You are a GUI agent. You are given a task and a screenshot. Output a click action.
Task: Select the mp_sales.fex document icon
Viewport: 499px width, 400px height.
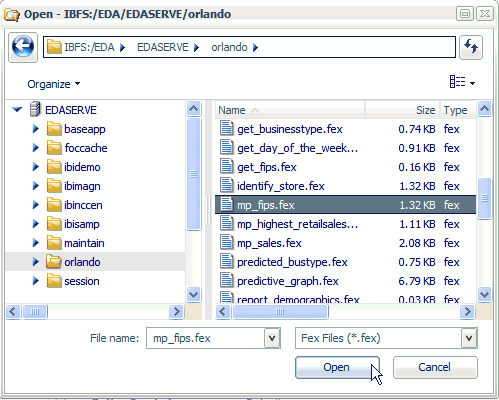[x=227, y=242]
